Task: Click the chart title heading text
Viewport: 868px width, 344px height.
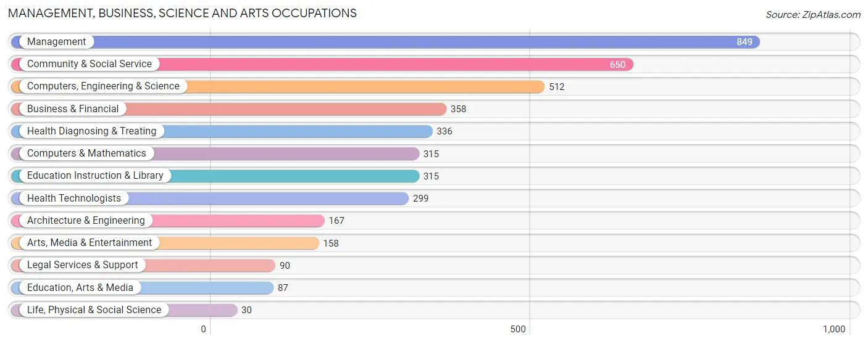Action: pyautogui.click(x=182, y=13)
